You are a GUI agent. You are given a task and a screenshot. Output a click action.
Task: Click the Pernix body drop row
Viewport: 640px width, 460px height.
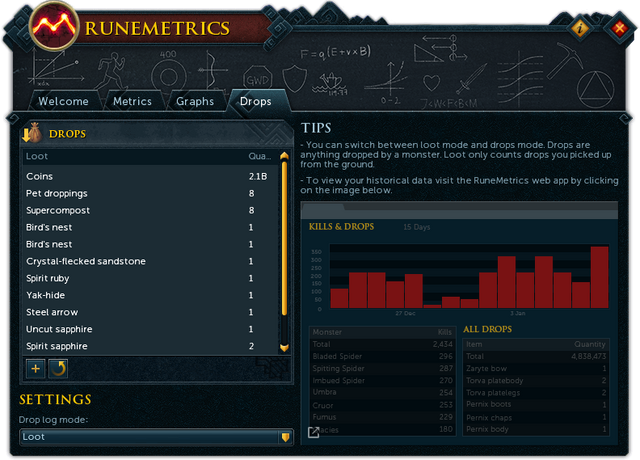(x=536, y=429)
